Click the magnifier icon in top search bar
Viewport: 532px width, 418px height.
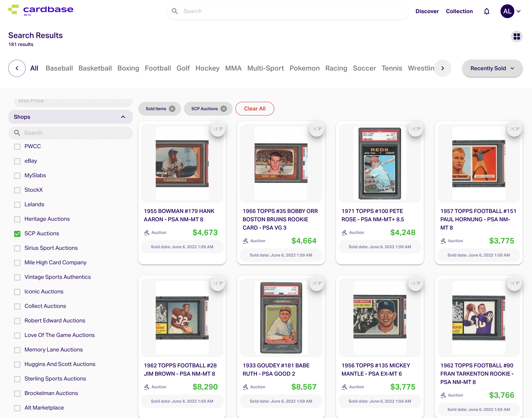175,11
